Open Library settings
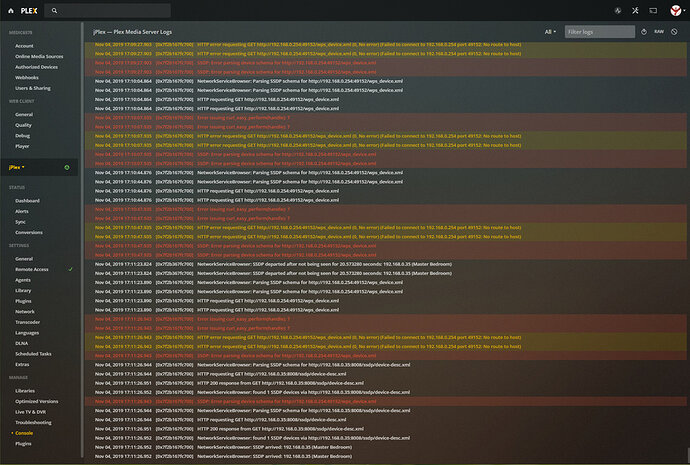690x465 pixels. click(23, 290)
